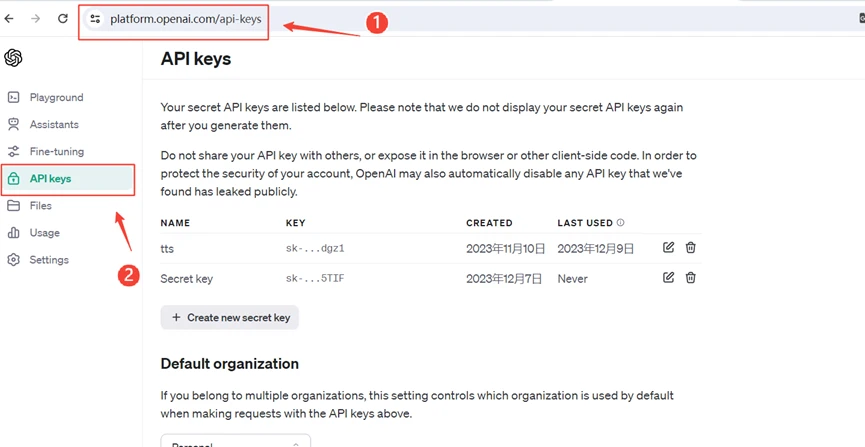This screenshot has width=865, height=447.
Task: Open Playground from the sidebar
Action: 56,97
